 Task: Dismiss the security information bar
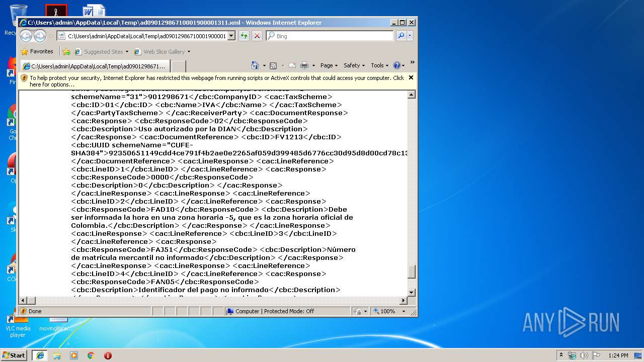click(411, 78)
